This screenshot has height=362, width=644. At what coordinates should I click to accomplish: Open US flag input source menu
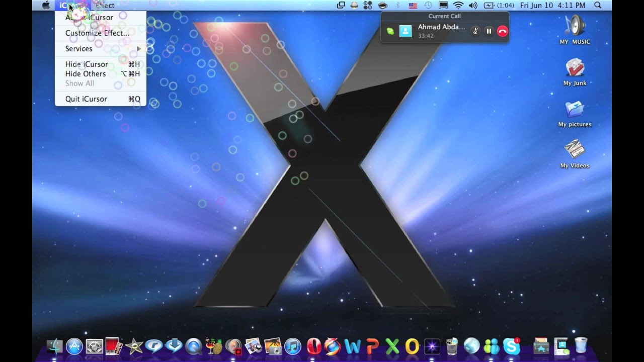tap(413, 5)
